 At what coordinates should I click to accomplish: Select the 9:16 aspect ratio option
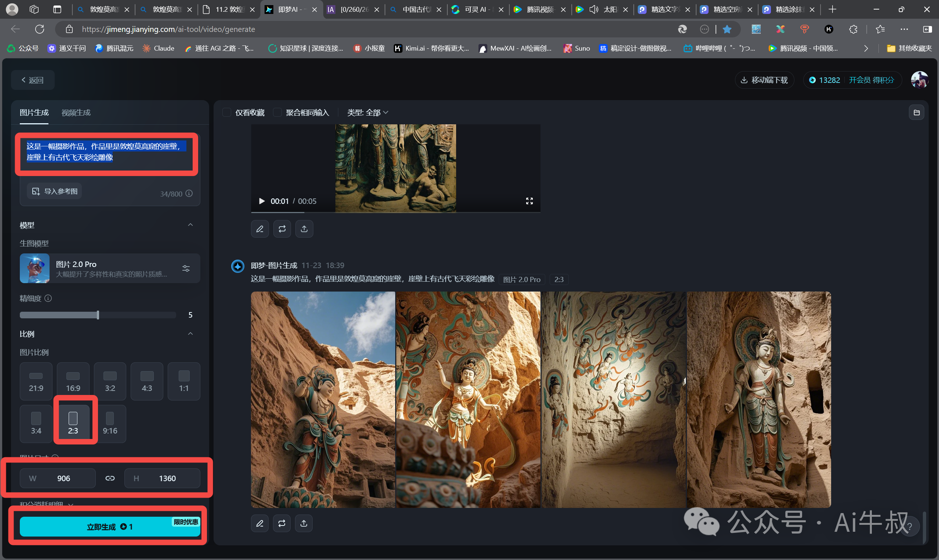tap(110, 424)
